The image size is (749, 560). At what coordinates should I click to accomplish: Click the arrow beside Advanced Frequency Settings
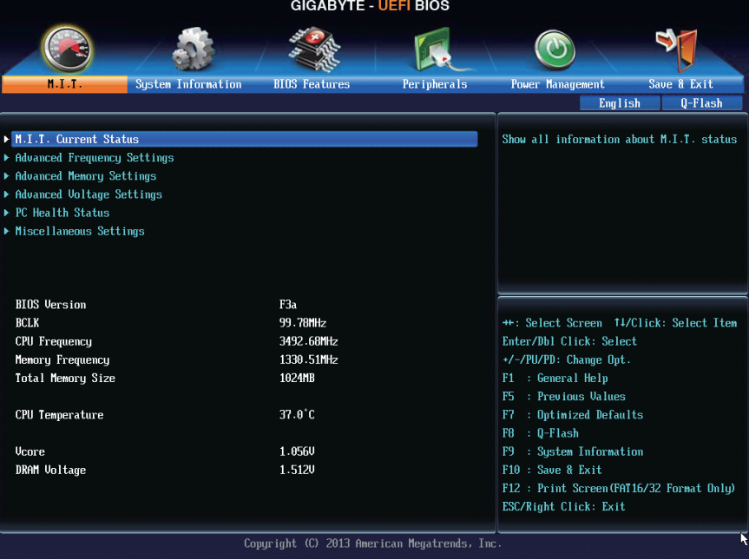tap(6, 158)
